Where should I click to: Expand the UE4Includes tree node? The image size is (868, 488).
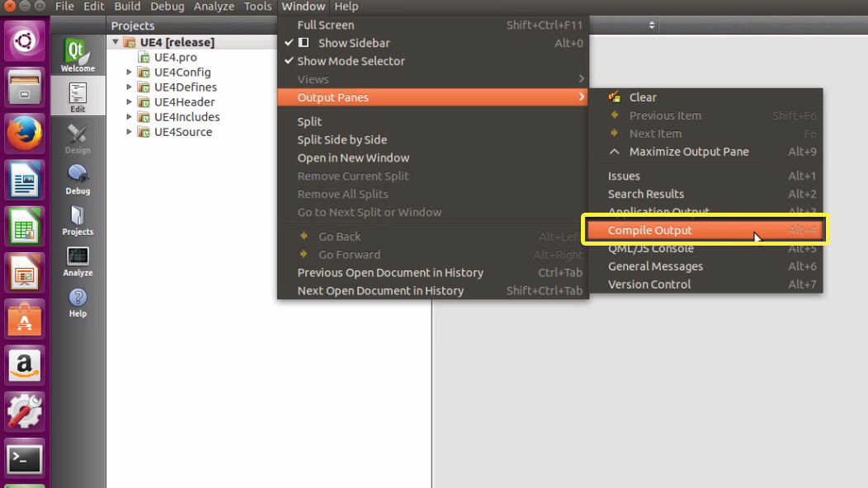(x=129, y=117)
